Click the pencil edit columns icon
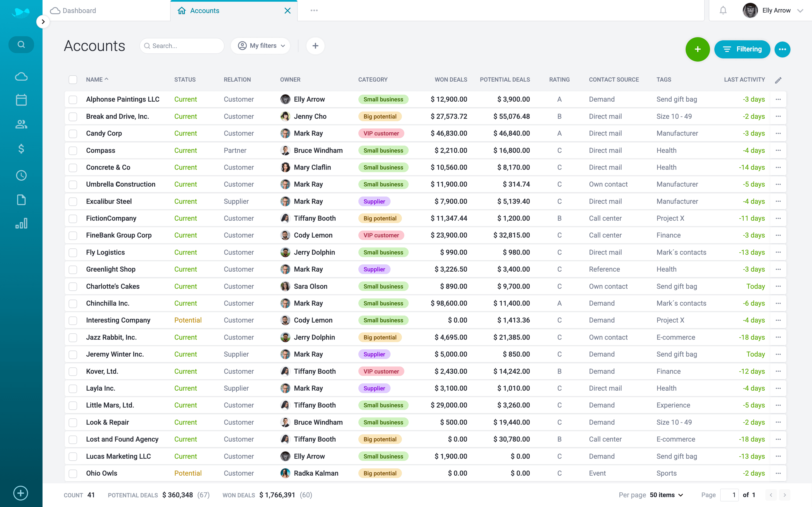 click(778, 80)
